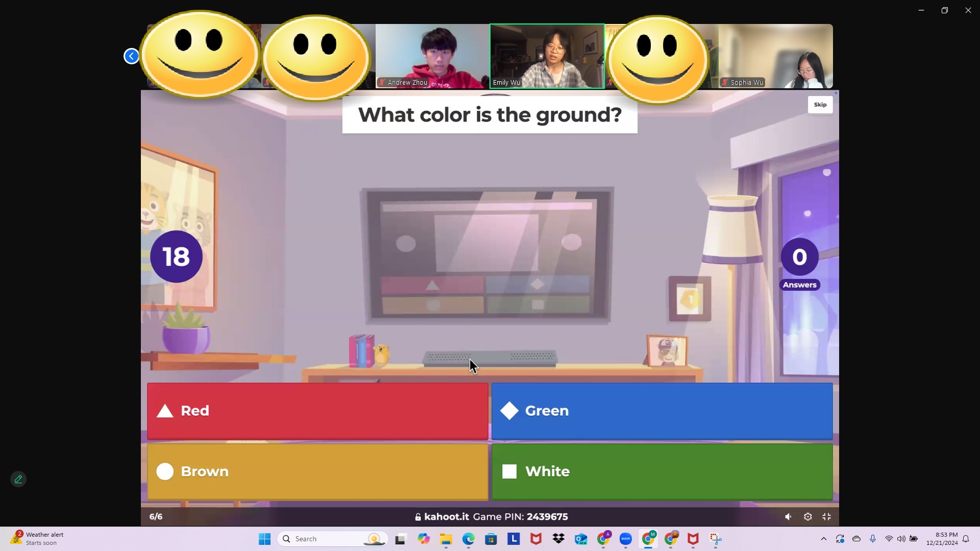Open Wi-Fi network settings in tray

pos(889,539)
